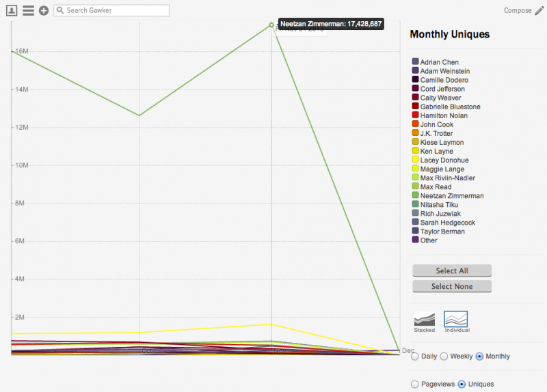The height and width of the screenshot is (392, 547).
Task: Toggle Adam Weinstein color swatch
Action: 415,70
